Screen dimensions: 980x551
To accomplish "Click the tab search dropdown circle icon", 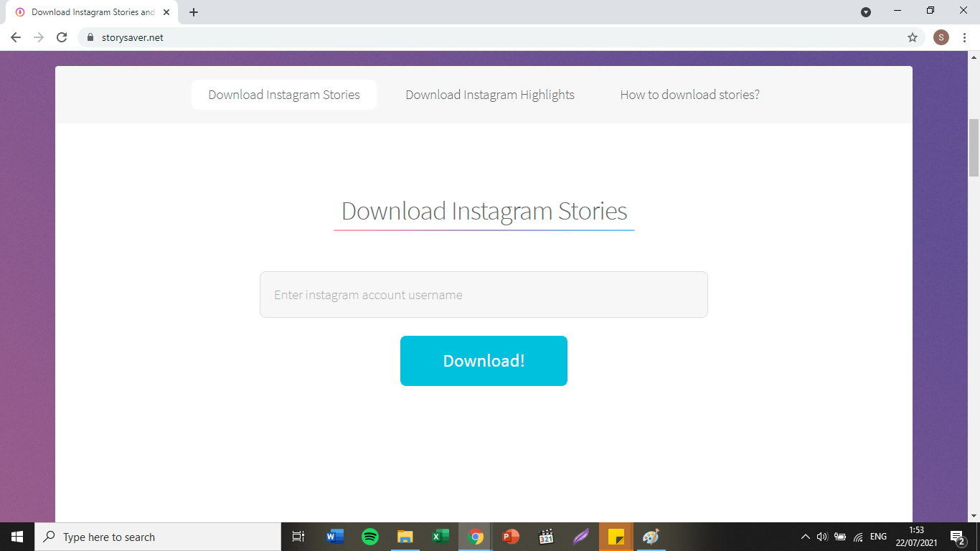I will 866,11.
